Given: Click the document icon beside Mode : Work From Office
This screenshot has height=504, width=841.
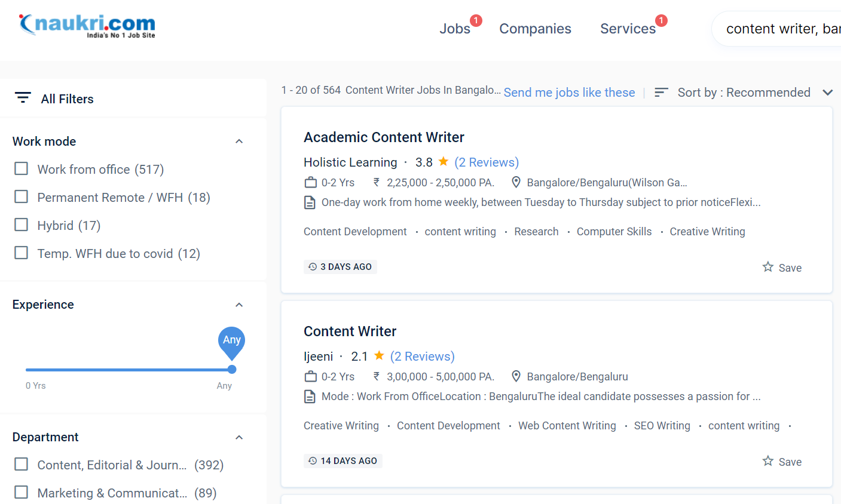Looking at the screenshot, I should coord(310,397).
